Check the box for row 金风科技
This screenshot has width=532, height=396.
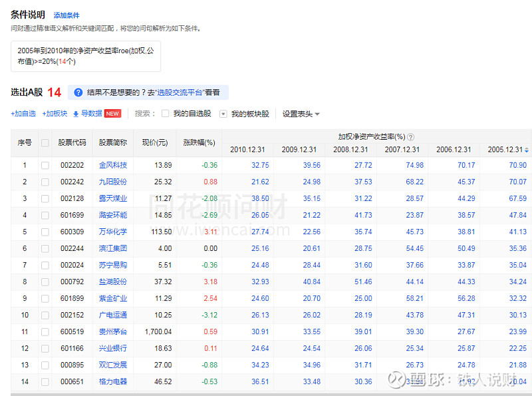45,165
